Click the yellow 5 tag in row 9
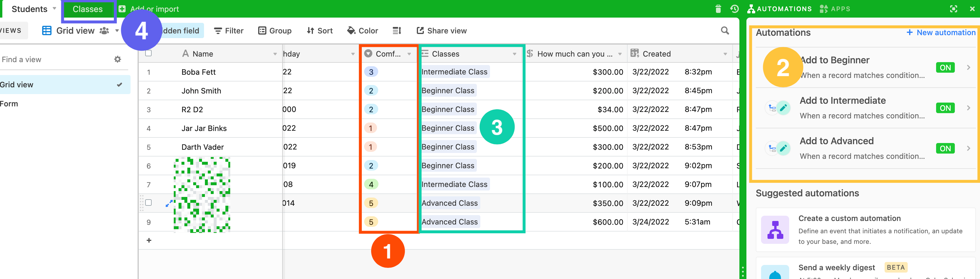This screenshot has height=279, width=980. pos(371,222)
